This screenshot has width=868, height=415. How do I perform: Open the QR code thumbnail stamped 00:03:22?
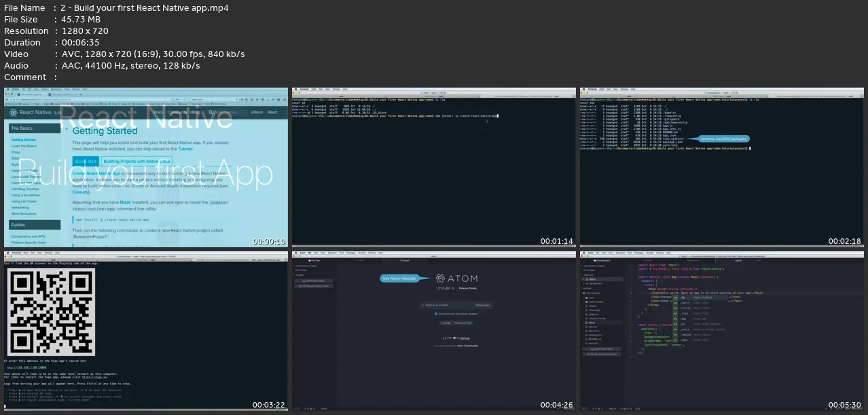point(145,331)
